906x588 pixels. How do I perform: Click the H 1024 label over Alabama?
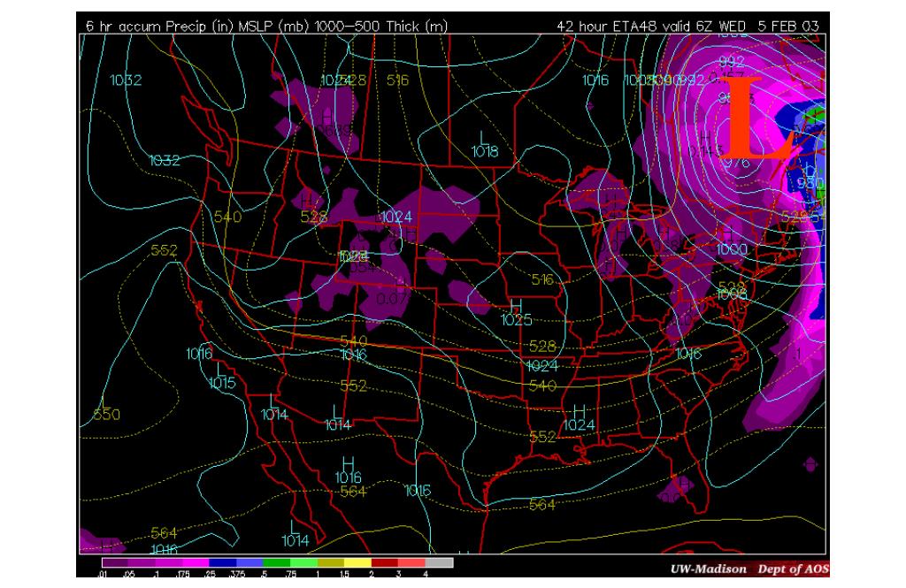coord(579,419)
